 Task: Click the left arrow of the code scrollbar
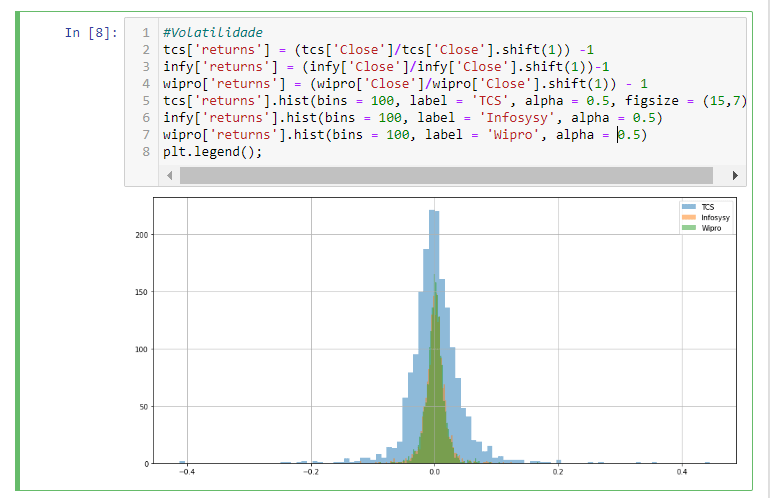(x=170, y=175)
